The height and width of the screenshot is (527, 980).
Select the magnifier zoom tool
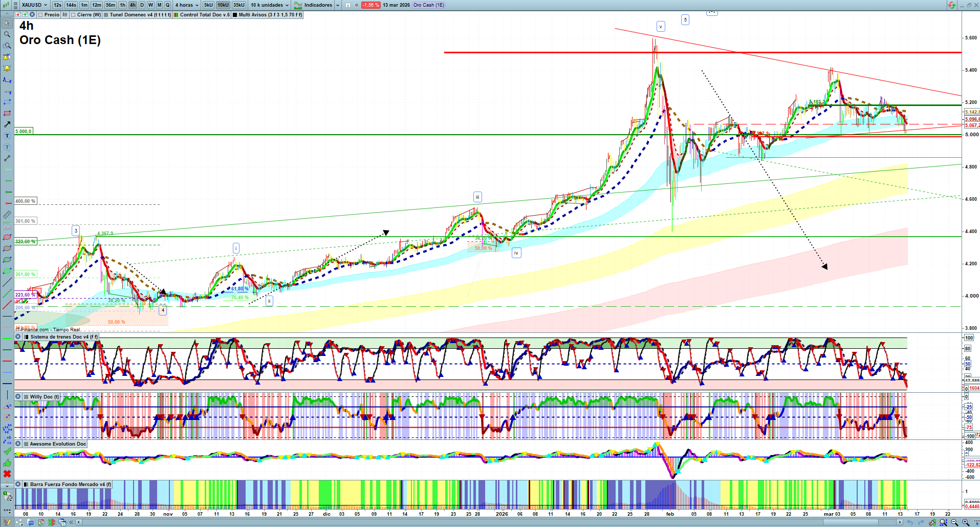(x=7, y=34)
